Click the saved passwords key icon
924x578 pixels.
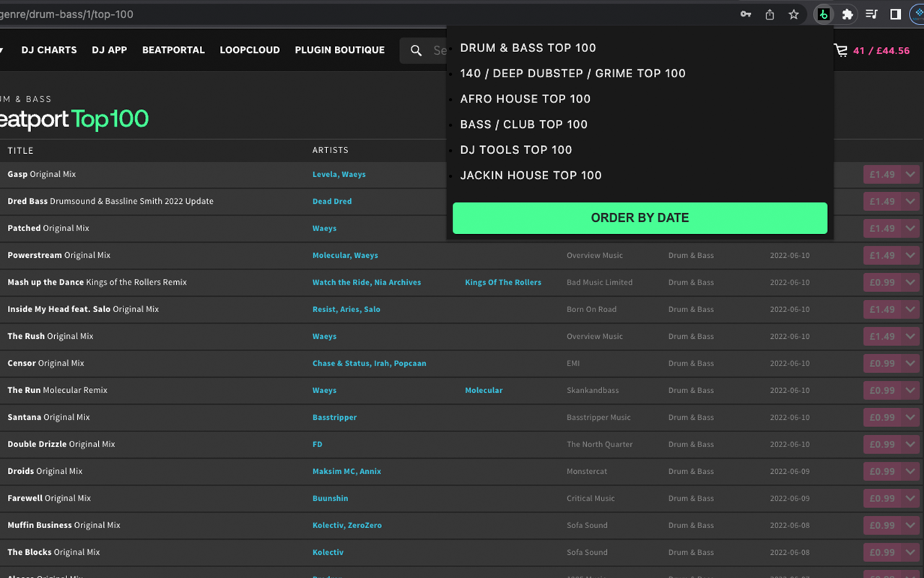pyautogui.click(x=745, y=13)
